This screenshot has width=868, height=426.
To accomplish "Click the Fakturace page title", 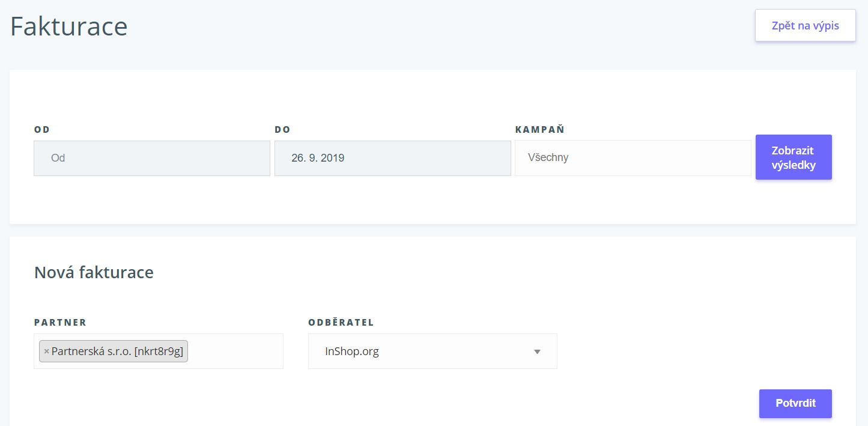I will [68, 27].
